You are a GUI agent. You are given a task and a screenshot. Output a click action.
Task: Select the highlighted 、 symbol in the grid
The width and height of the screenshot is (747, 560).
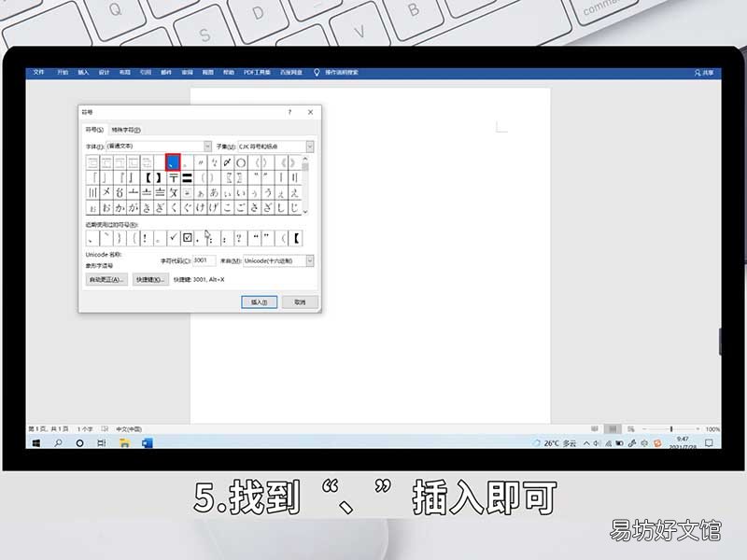pyautogui.click(x=173, y=162)
